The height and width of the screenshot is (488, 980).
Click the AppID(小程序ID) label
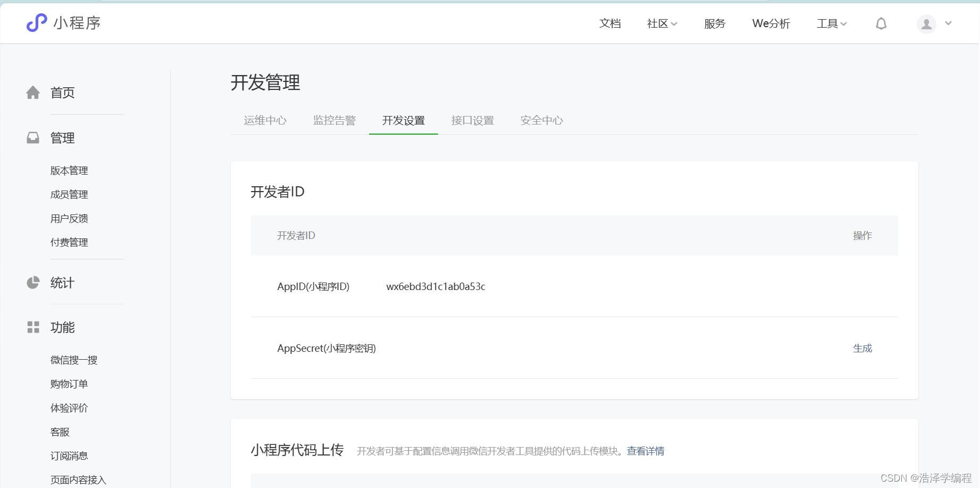(313, 286)
